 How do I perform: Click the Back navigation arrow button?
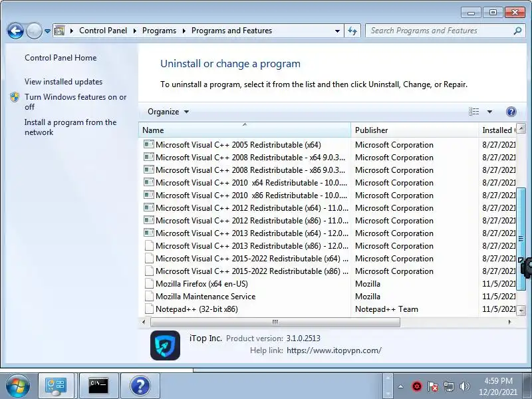(15, 31)
